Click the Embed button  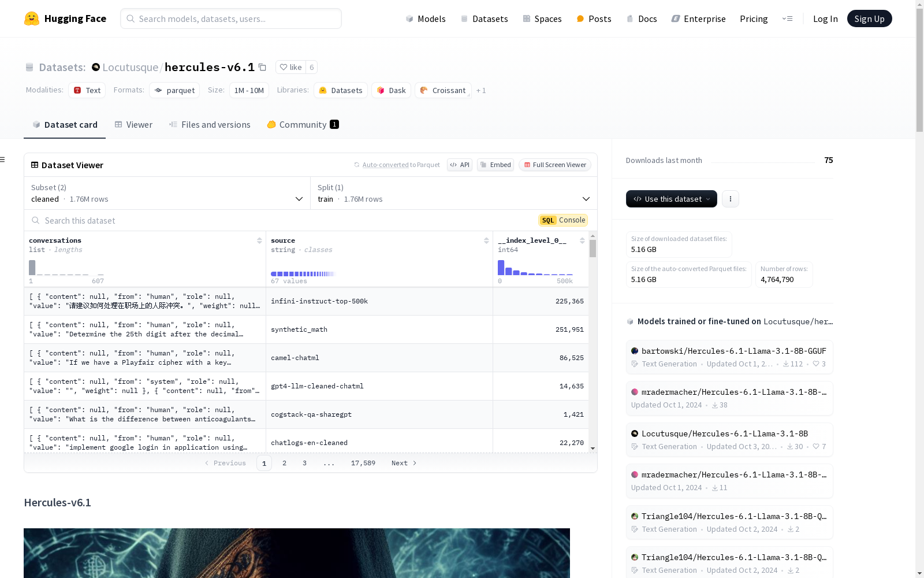pos(495,165)
